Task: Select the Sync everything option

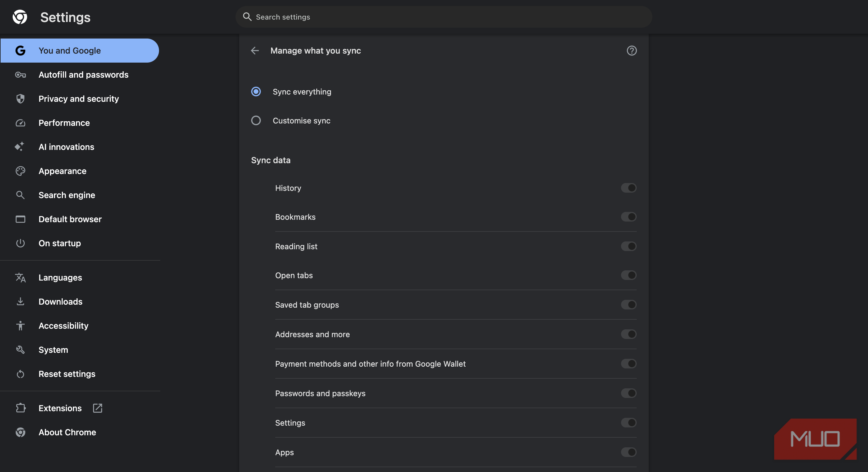Action: (256, 92)
